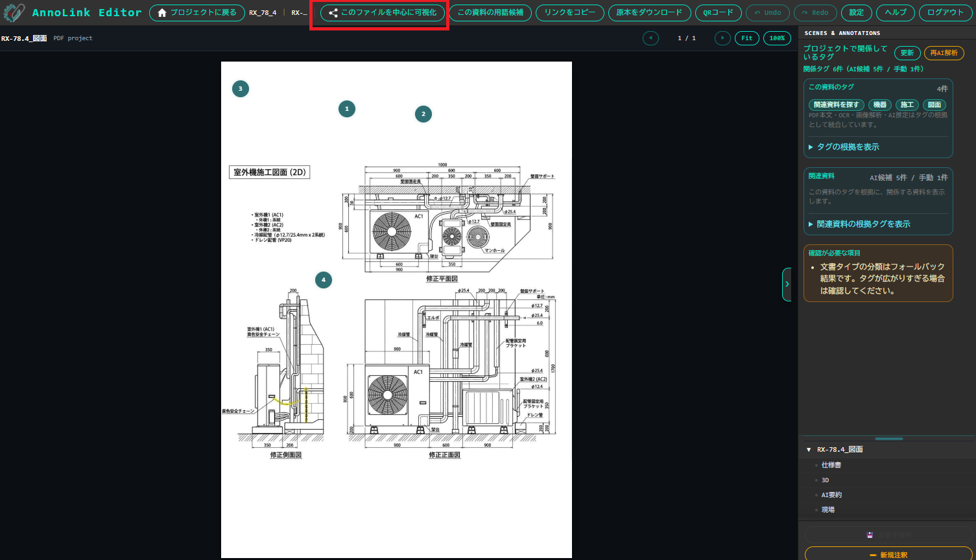Expand 関連資料の根拠タグを表示
The height and width of the screenshot is (560, 976).
click(x=859, y=224)
